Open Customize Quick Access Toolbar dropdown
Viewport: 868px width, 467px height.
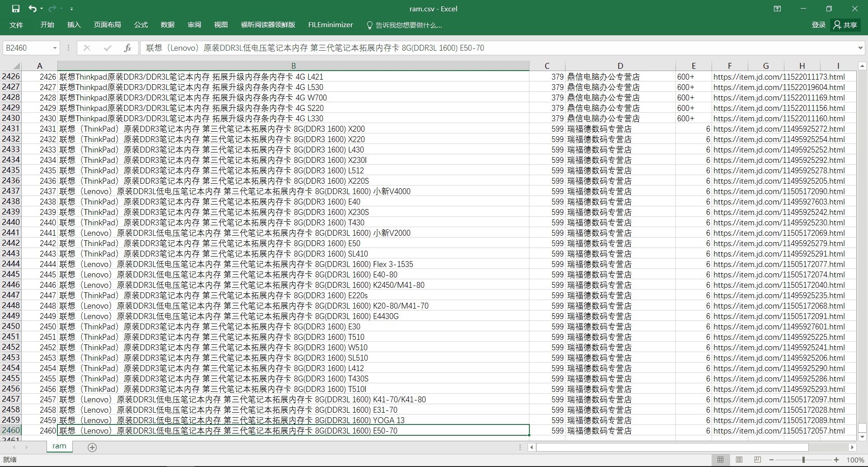(71, 9)
